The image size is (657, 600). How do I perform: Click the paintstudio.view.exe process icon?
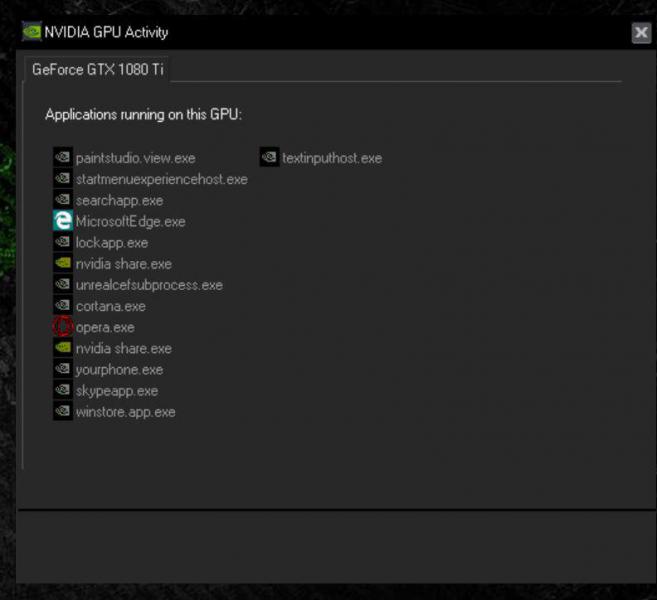(x=62, y=158)
